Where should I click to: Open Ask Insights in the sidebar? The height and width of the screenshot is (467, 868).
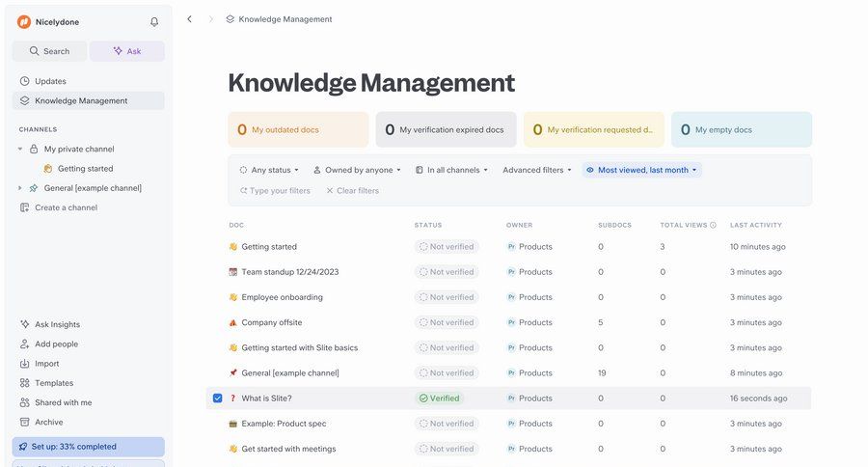tap(57, 324)
